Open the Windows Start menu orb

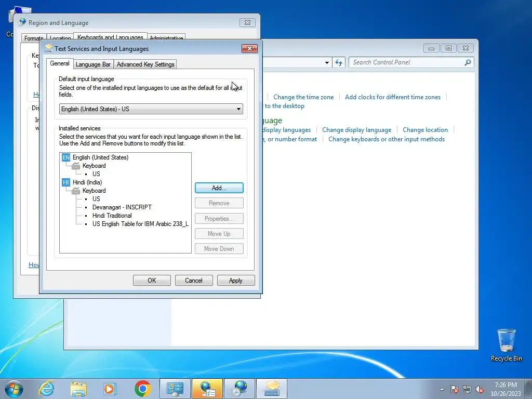(14, 389)
